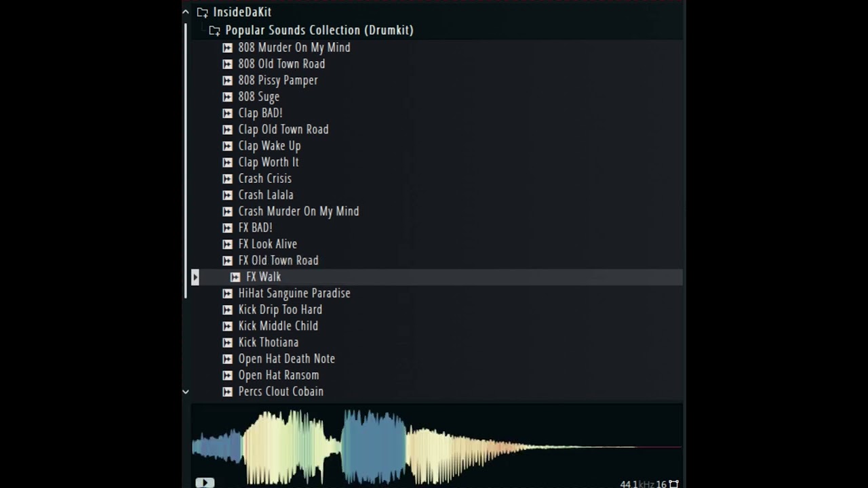Click sample icon beside FX Walk
The width and height of the screenshot is (868, 488).
point(235,277)
